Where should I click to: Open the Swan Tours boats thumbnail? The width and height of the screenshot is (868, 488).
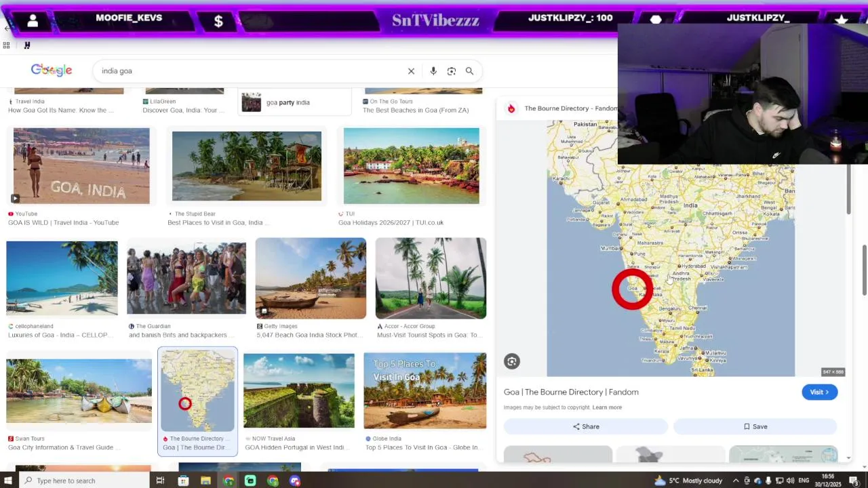coord(79,391)
